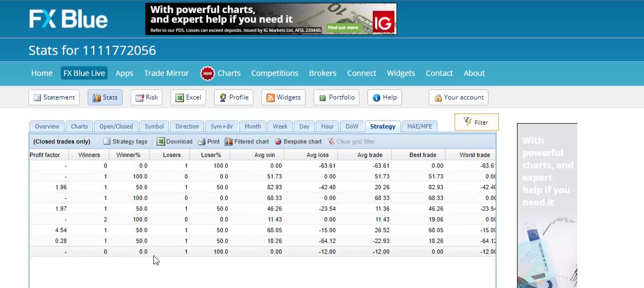Open the Excel export button
Screen dimensions: 644x288
(188, 97)
